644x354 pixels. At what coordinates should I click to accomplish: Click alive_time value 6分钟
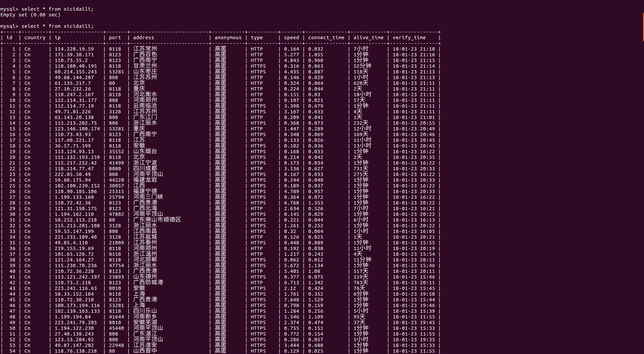tap(361, 294)
